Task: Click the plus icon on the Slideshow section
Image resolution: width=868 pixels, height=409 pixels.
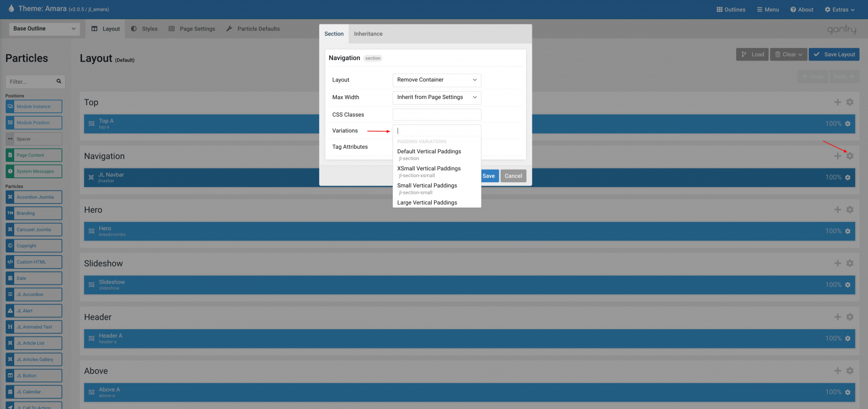Action: pos(837,262)
